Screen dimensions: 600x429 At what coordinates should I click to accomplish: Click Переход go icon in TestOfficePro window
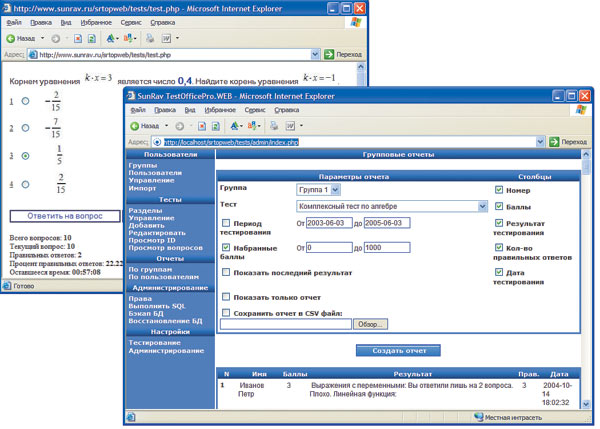[554, 142]
